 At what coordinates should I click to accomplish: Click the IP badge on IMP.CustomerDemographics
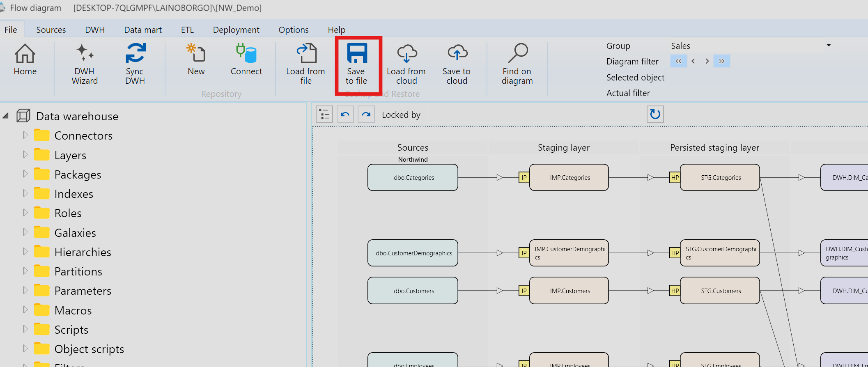(524, 253)
